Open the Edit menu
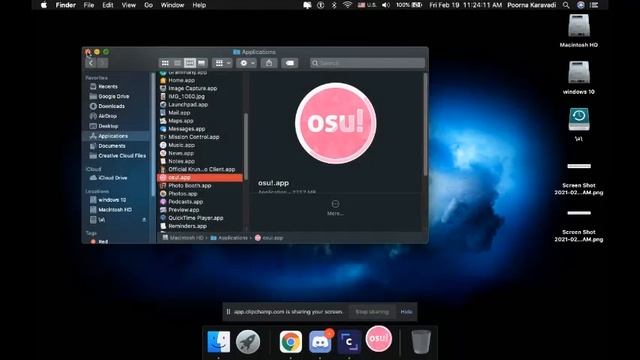The height and width of the screenshot is (360, 640). pyautogui.click(x=108, y=5)
